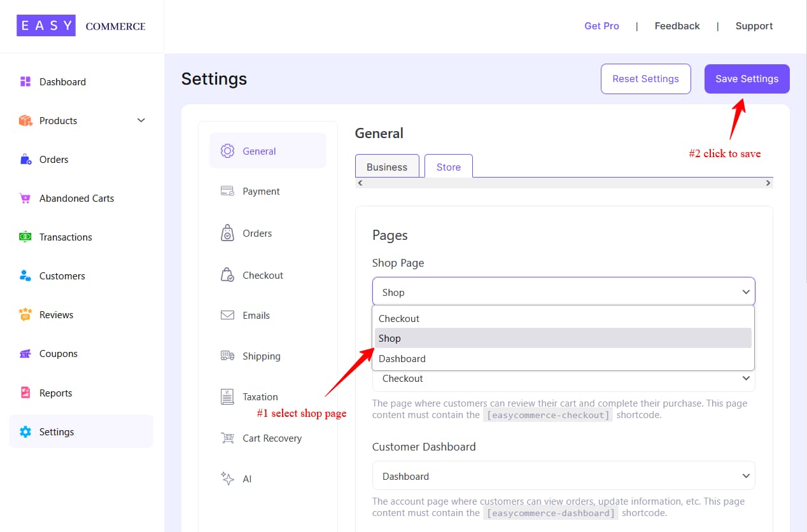Click the Cart Recovery settings icon
The height and width of the screenshot is (532, 807).
pos(227,438)
